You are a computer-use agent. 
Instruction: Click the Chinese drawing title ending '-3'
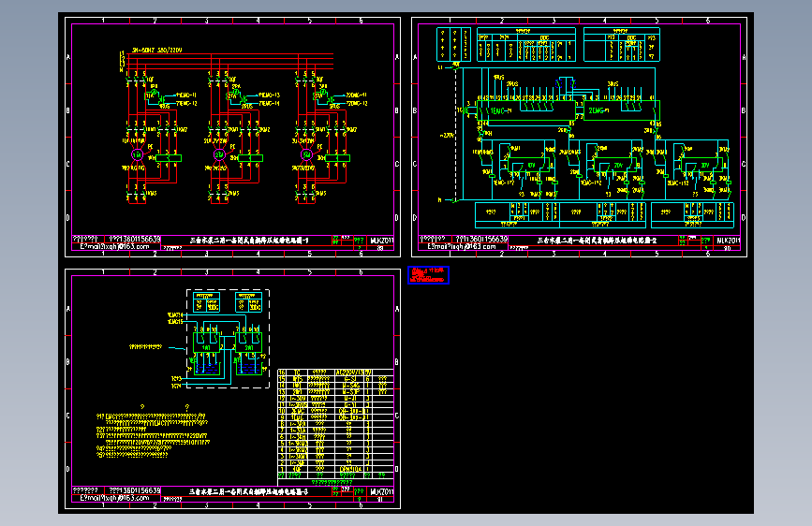coord(248,491)
